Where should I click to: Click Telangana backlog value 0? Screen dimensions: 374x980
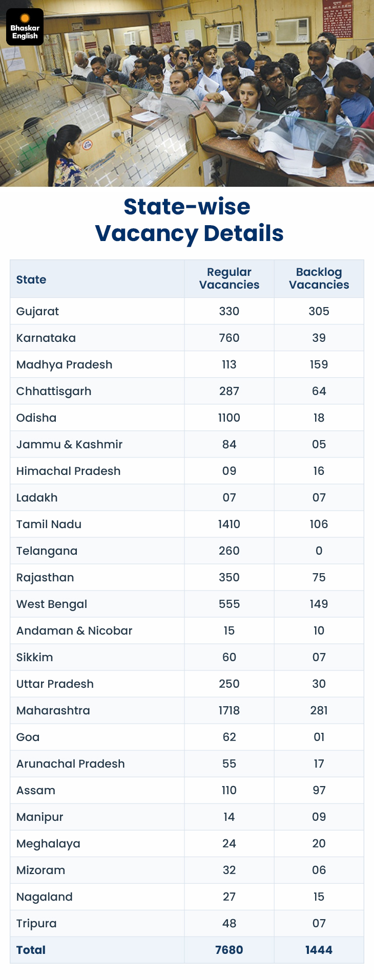pos(319,551)
